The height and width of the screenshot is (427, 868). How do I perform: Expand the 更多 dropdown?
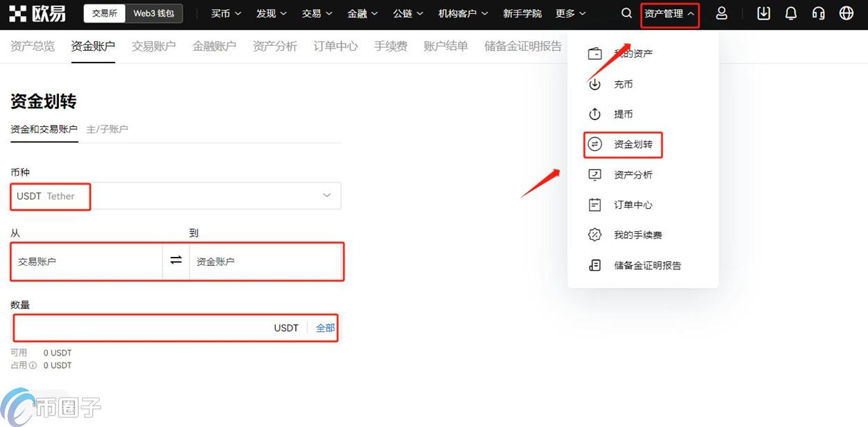coord(569,13)
